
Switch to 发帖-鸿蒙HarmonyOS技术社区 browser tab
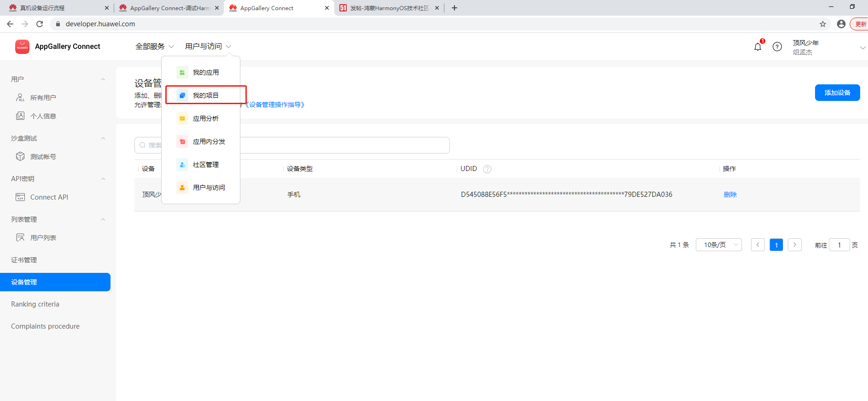click(389, 8)
